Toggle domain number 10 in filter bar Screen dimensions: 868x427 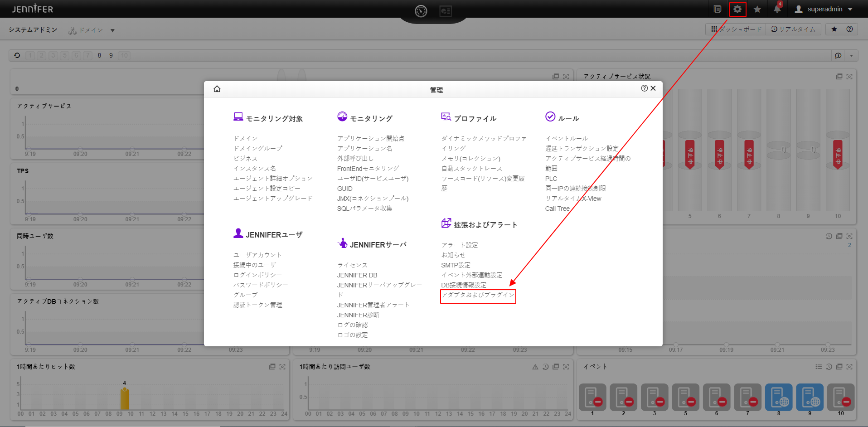[124, 55]
